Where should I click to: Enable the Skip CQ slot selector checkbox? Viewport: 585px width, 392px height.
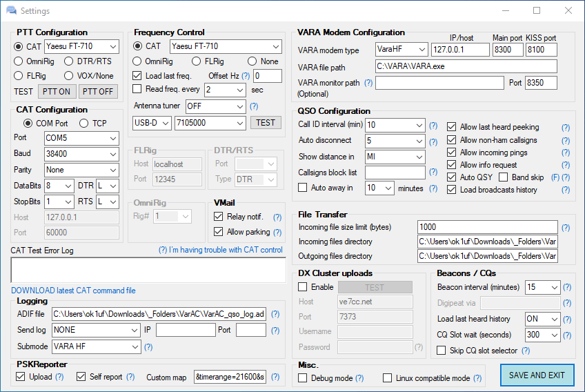tap(442, 351)
